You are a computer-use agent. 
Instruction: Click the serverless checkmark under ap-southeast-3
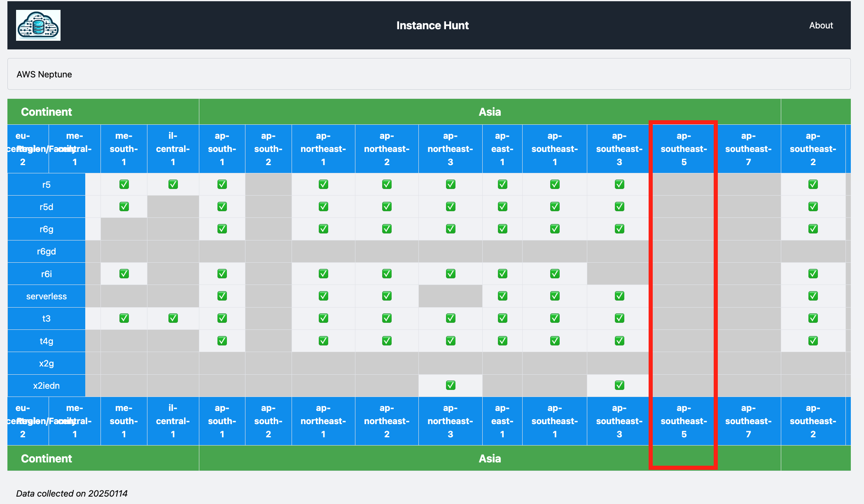pos(619,296)
